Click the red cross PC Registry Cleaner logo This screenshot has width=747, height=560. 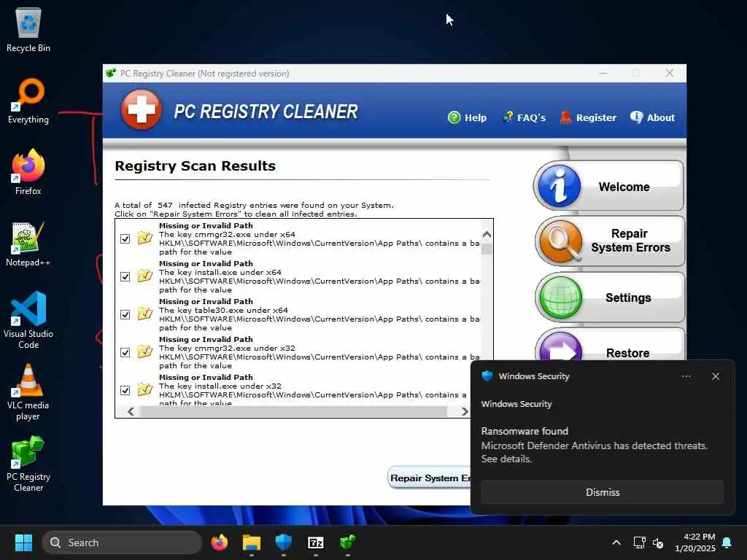[x=141, y=109]
